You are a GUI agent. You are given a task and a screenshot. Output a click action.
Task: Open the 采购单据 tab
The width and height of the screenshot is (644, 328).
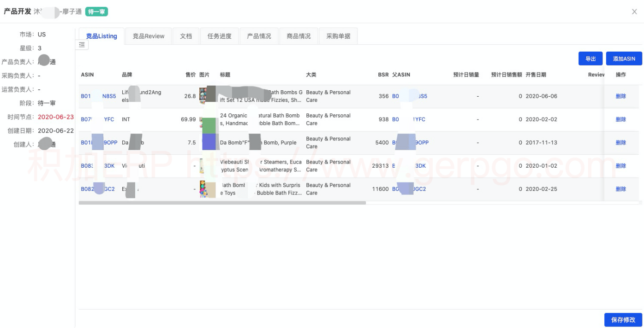click(339, 35)
